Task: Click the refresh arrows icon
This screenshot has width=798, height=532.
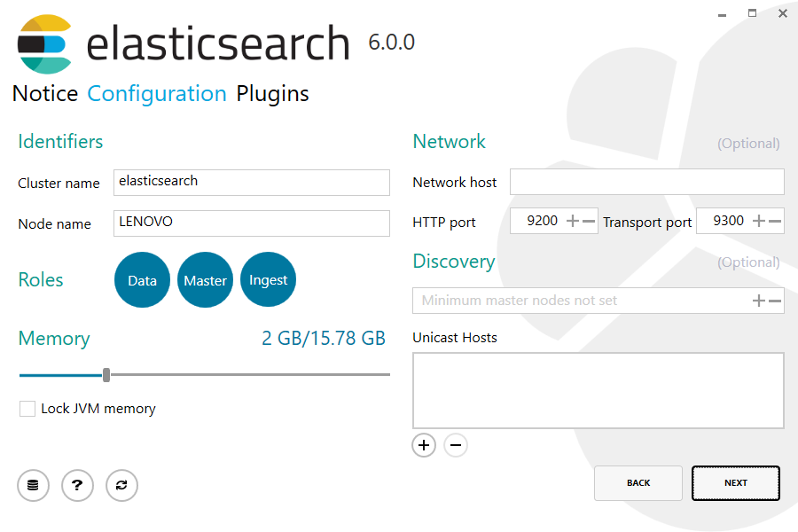Action: pyautogui.click(x=121, y=485)
